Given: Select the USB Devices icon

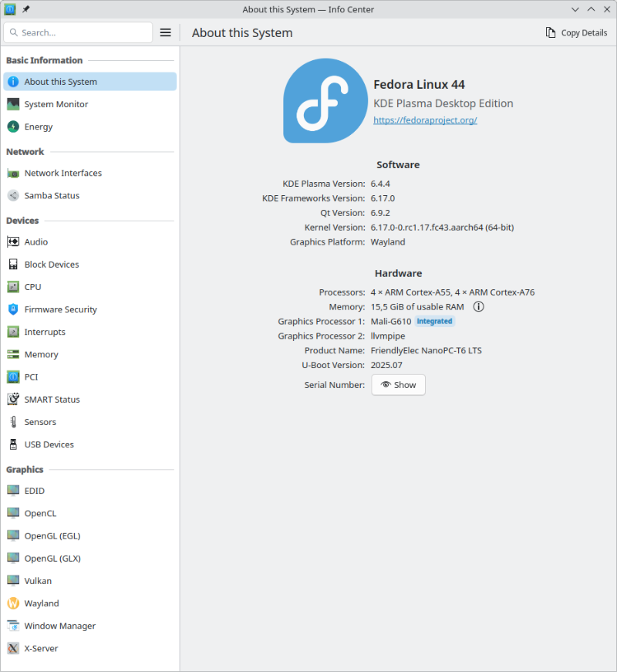Looking at the screenshot, I should (13, 444).
